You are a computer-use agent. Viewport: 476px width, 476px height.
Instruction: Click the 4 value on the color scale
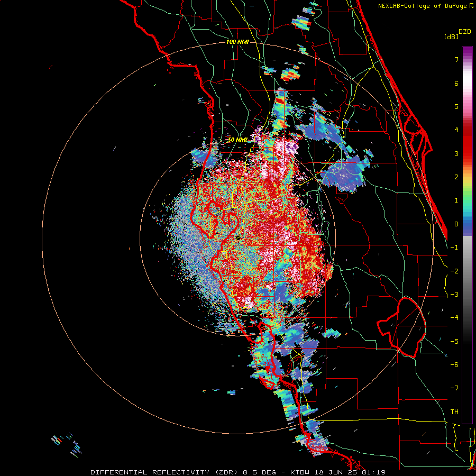pos(456,130)
